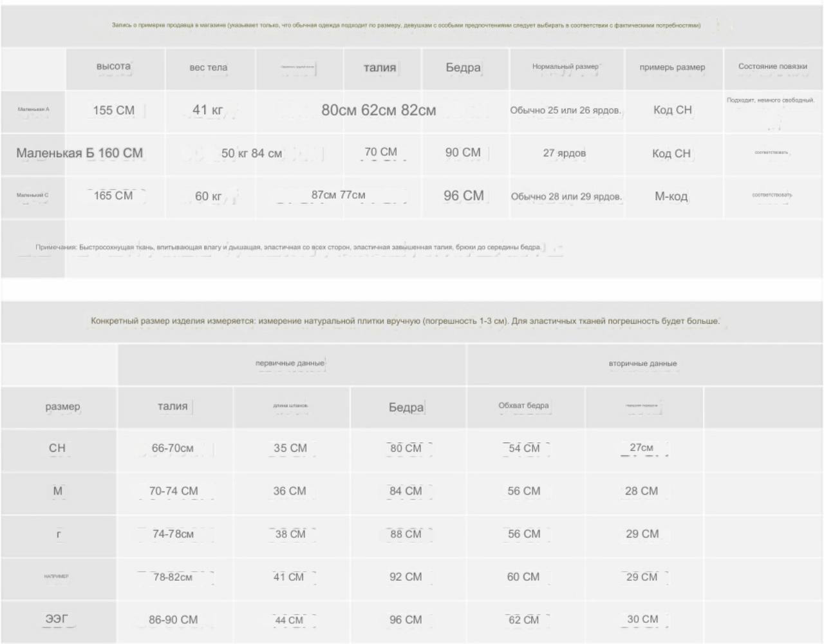Click the Маленькая Б 160 СМ row label
Screen dimensions: 824x644
80,153
